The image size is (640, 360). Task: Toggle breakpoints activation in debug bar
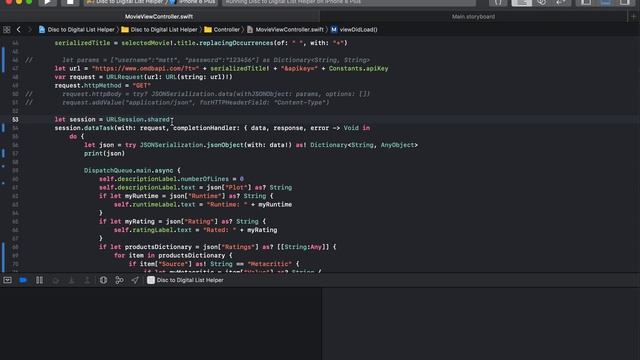click(23, 280)
